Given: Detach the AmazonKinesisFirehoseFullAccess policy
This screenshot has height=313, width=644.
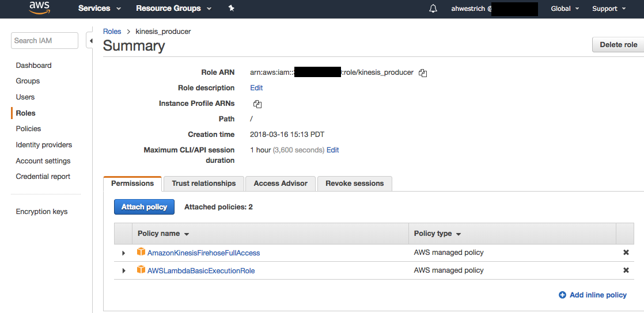Looking at the screenshot, I should tap(626, 253).
